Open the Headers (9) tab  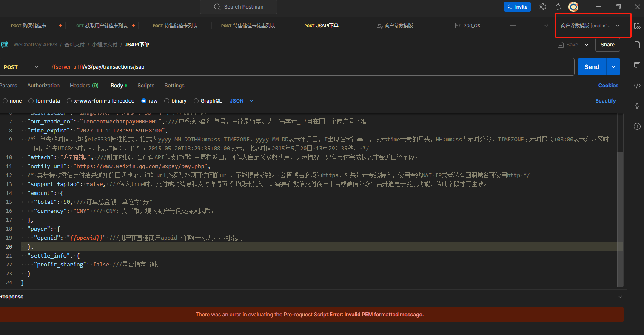click(x=84, y=86)
